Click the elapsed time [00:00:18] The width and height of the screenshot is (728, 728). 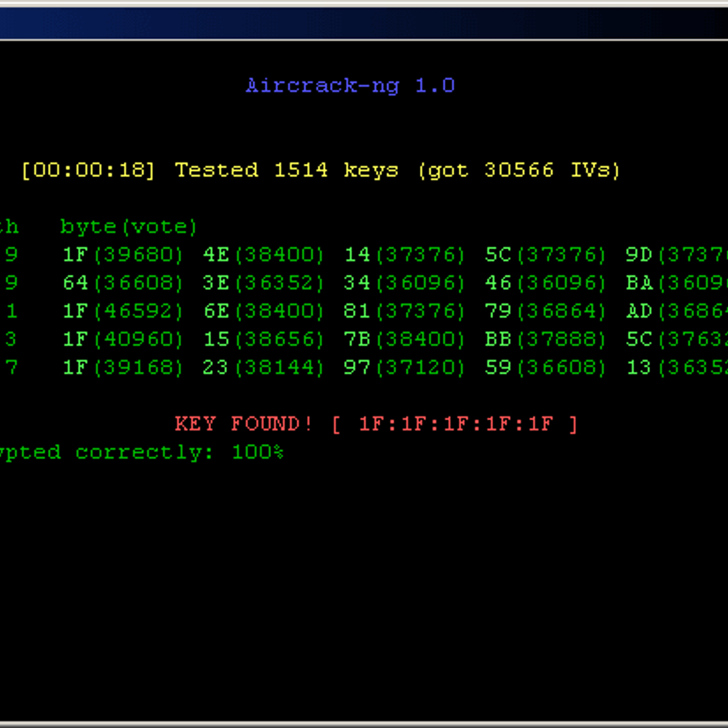click(x=89, y=170)
